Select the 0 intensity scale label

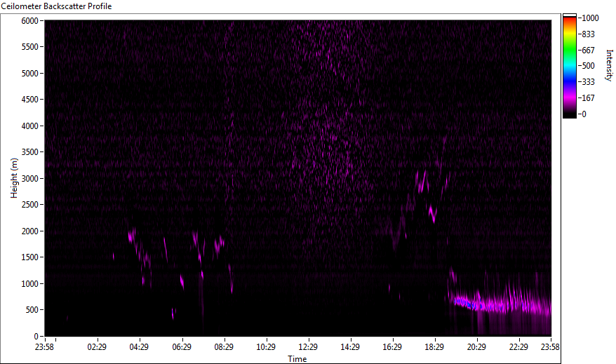point(584,114)
